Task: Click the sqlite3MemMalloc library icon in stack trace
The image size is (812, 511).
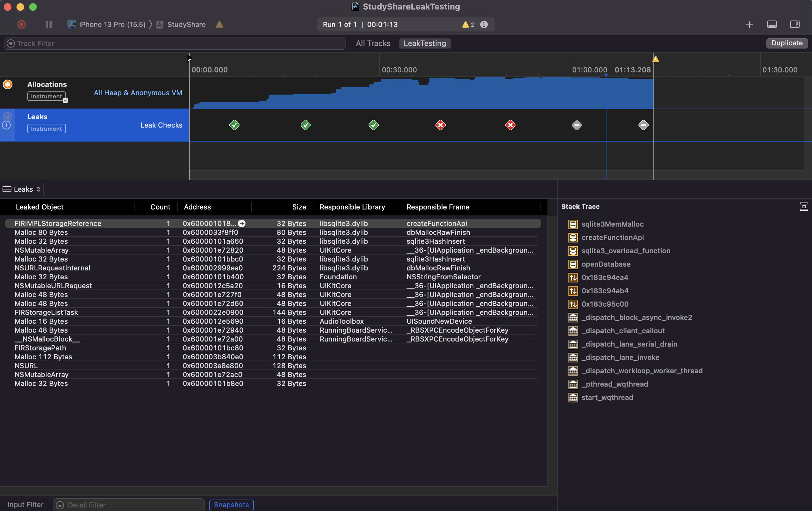Action: click(573, 224)
